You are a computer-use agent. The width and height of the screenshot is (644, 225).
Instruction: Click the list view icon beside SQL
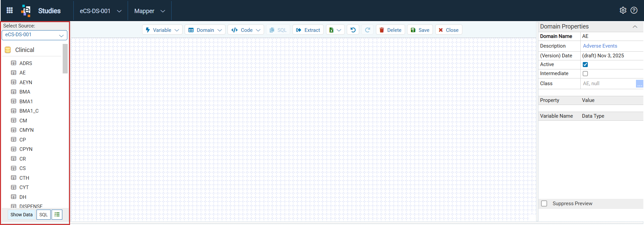point(57,215)
